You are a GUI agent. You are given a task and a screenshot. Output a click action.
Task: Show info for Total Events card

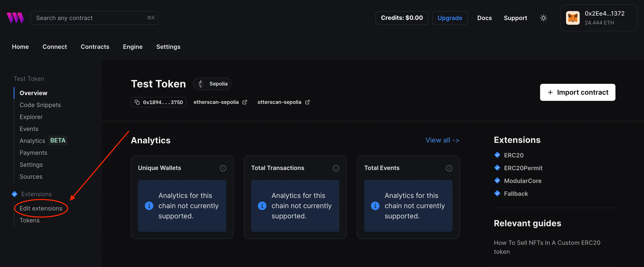click(x=449, y=168)
